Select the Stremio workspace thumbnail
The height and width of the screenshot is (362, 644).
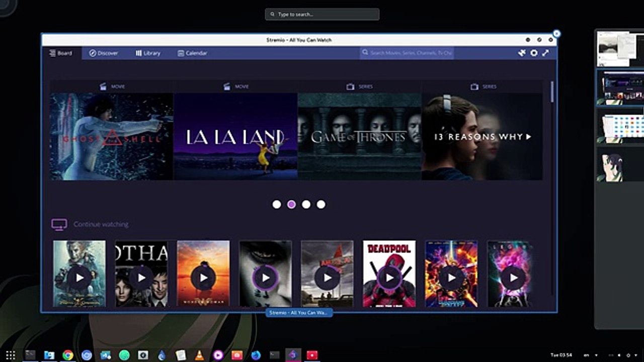[x=620, y=87]
